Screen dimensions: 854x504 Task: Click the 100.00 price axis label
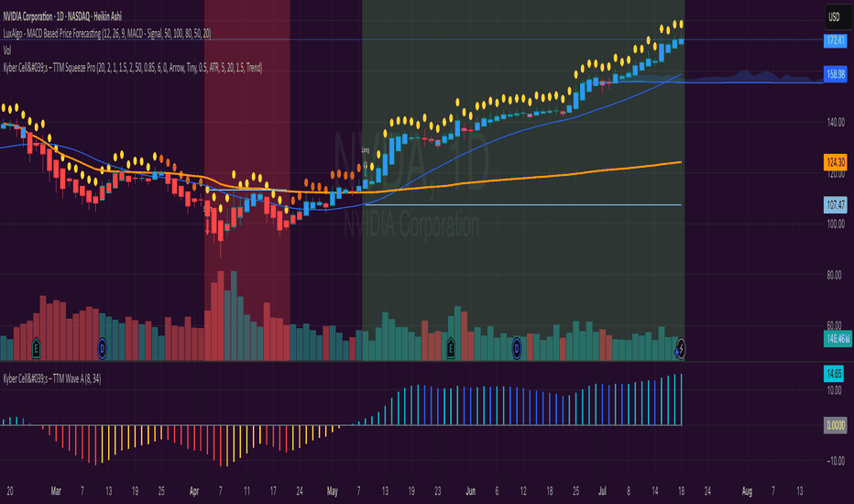pos(836,224)
